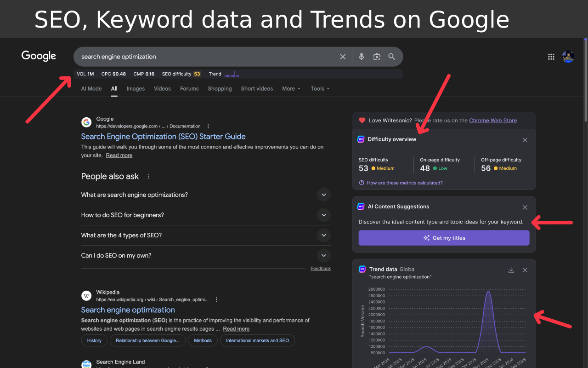Open Wikipedia Search engine optimization link
The image size is (588, 368).
pos(128,310)
